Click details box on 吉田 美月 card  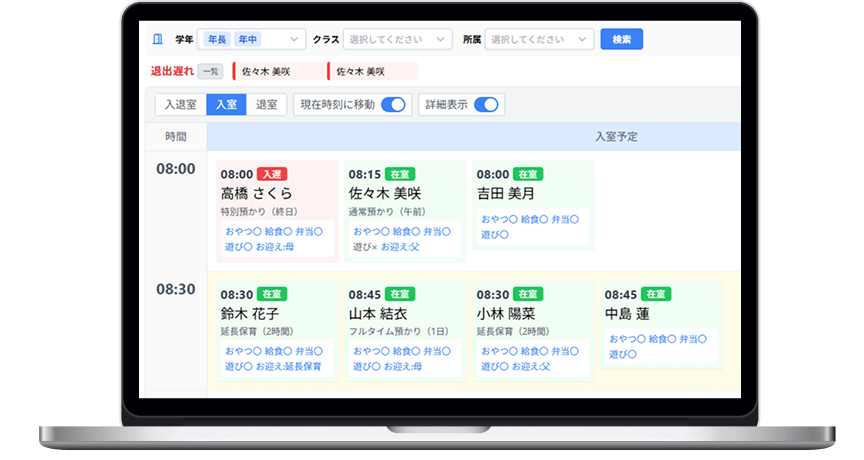[x=533, y=227]
